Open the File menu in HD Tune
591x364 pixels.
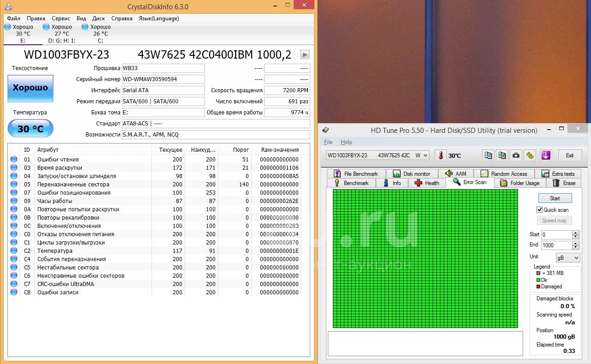click(328, 142)
